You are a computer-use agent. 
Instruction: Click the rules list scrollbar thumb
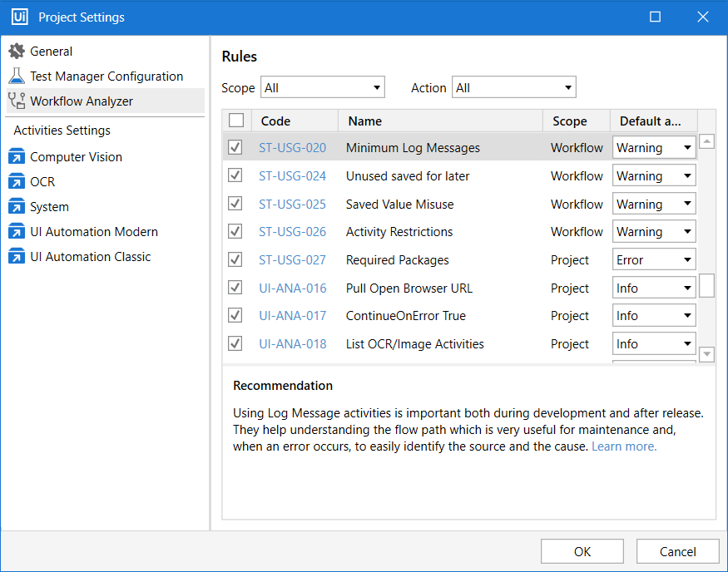pos(706,285)
